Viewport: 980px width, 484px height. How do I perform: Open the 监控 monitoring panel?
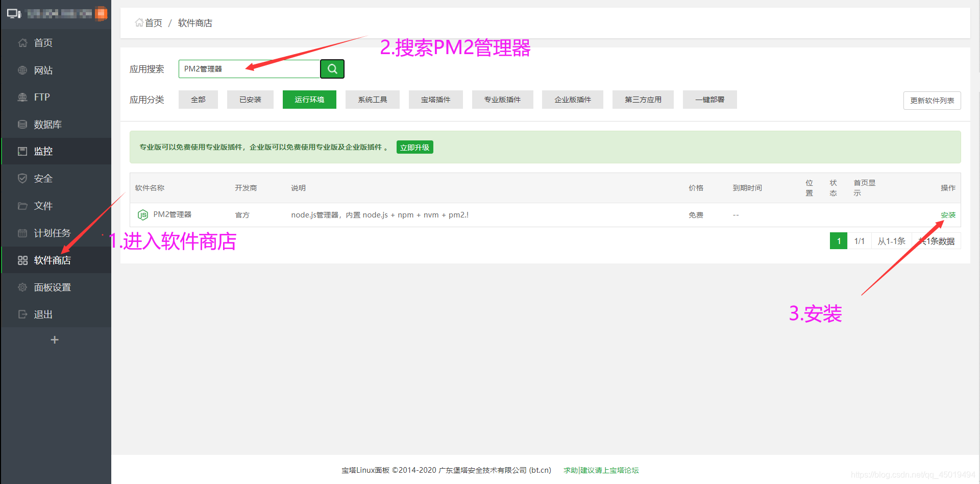[44, 151]
